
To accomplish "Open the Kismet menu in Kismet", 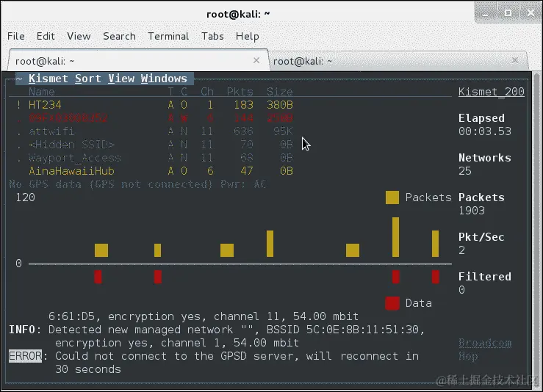I will click(48, 79).
